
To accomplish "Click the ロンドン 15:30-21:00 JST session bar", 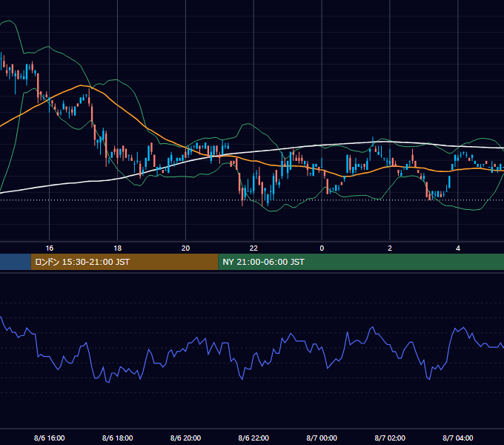I will (125, 262).
